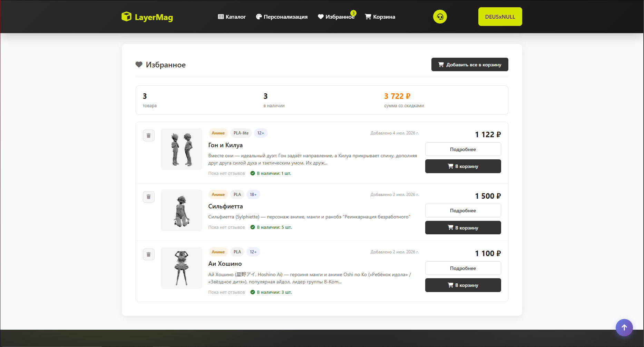The image size is (644, 347).
Task: Click green availability check icon for Сильфиетта
Action: [x=253, y=227]
